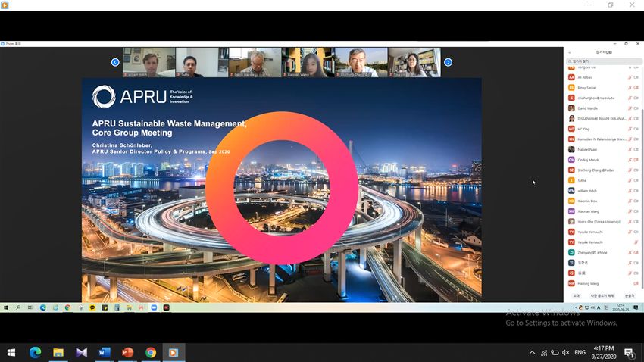Select the Shicheng Zhang video thumbnail

click(x=361, y=62)
